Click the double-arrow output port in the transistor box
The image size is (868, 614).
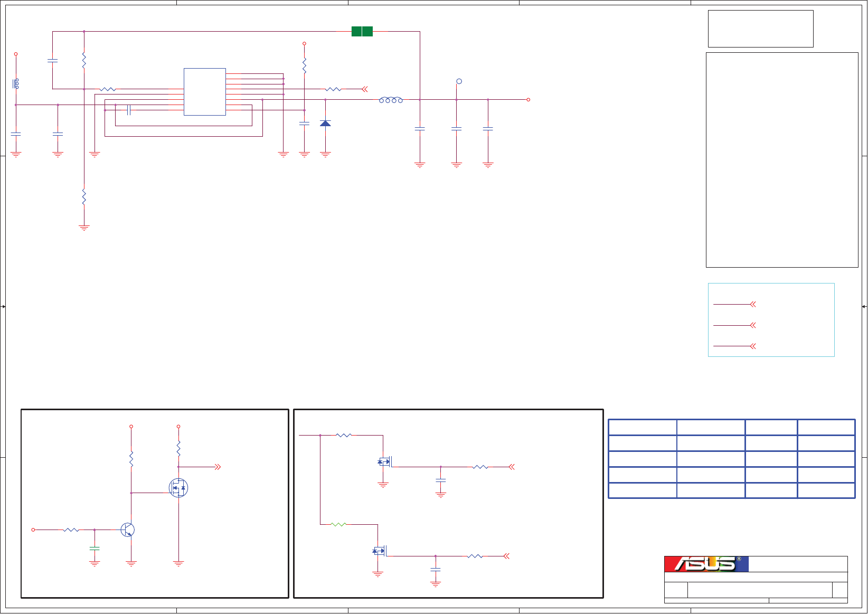pos(218,467)
